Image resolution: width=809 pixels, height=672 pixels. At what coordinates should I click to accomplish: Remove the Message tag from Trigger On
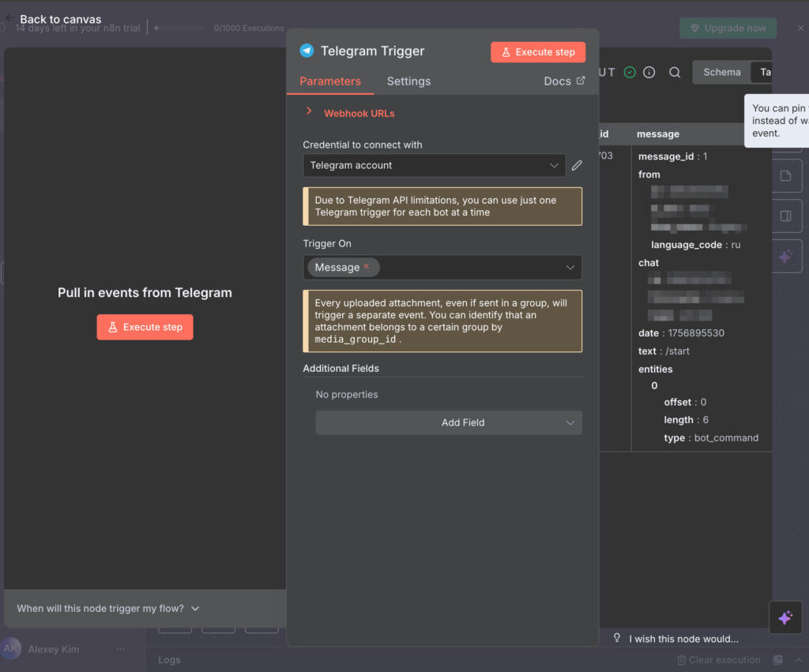point(367,267)
